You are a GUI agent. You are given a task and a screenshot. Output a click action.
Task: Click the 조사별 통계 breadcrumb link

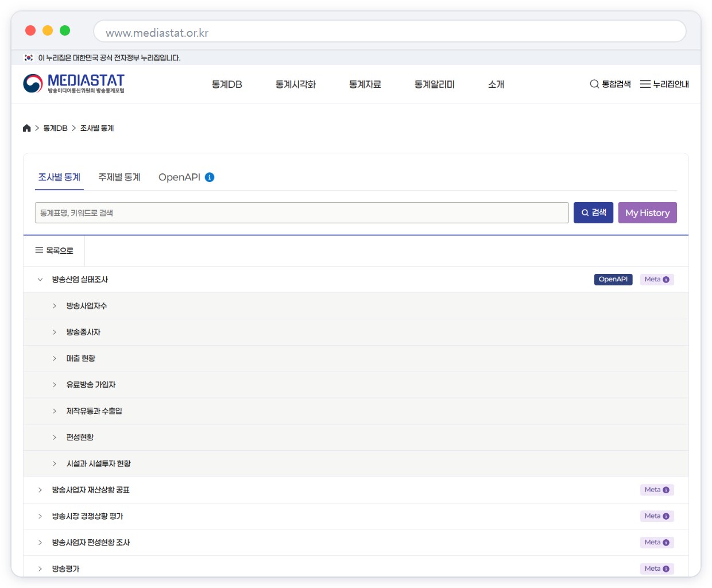(97, 128)
